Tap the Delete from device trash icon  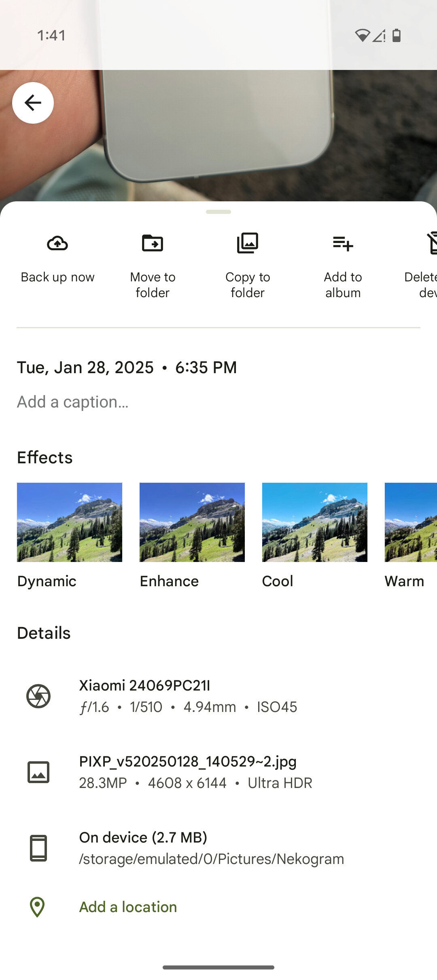tap(431, 243)
